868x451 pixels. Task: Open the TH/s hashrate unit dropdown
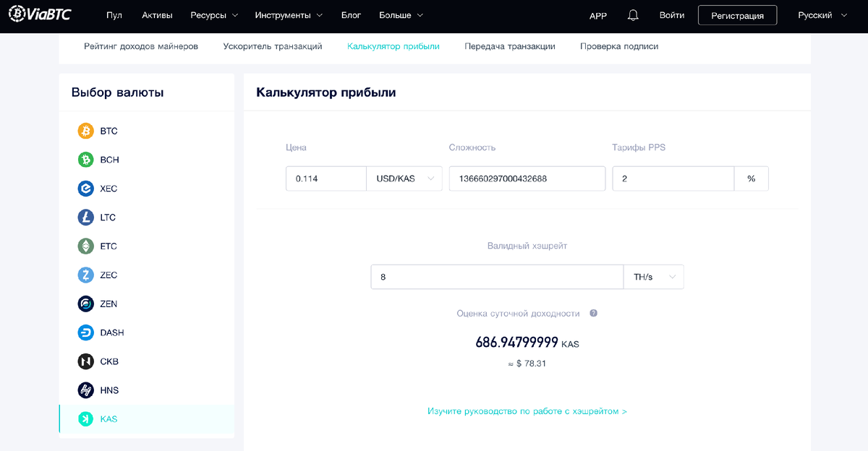point(653,276)
